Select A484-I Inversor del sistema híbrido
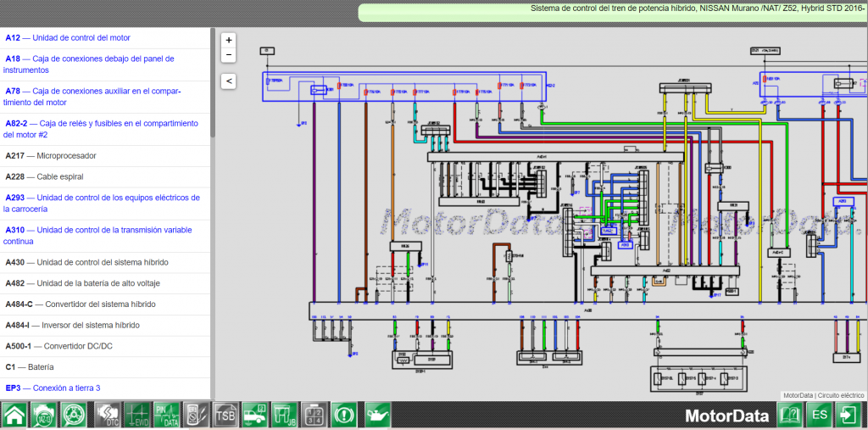 [105, 326]
